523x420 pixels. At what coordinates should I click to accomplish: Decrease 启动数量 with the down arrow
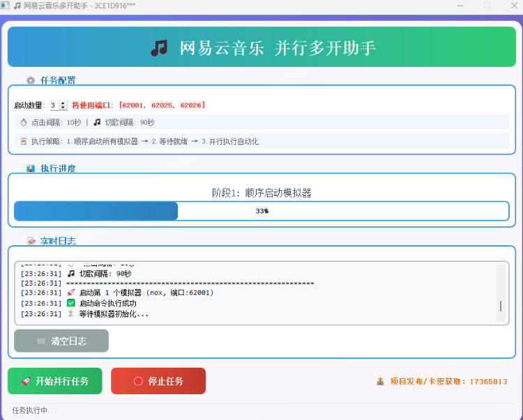coord(63,107)
